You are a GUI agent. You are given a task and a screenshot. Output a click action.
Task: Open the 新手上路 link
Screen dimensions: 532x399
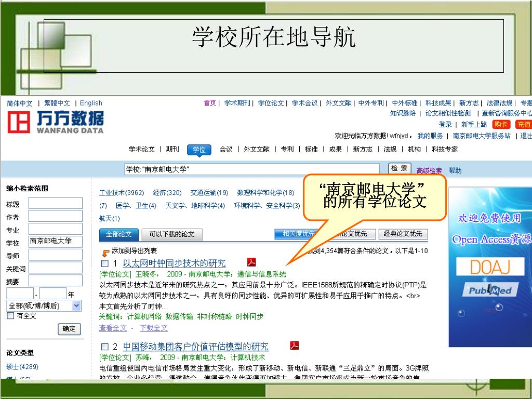pos(474,124)
